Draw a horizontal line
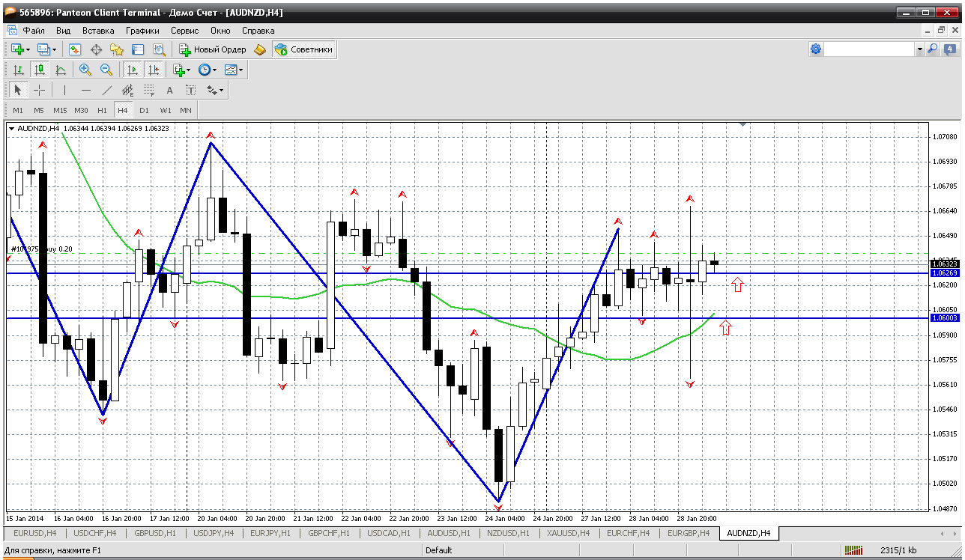Screen dimensions: 965x560 86,91
